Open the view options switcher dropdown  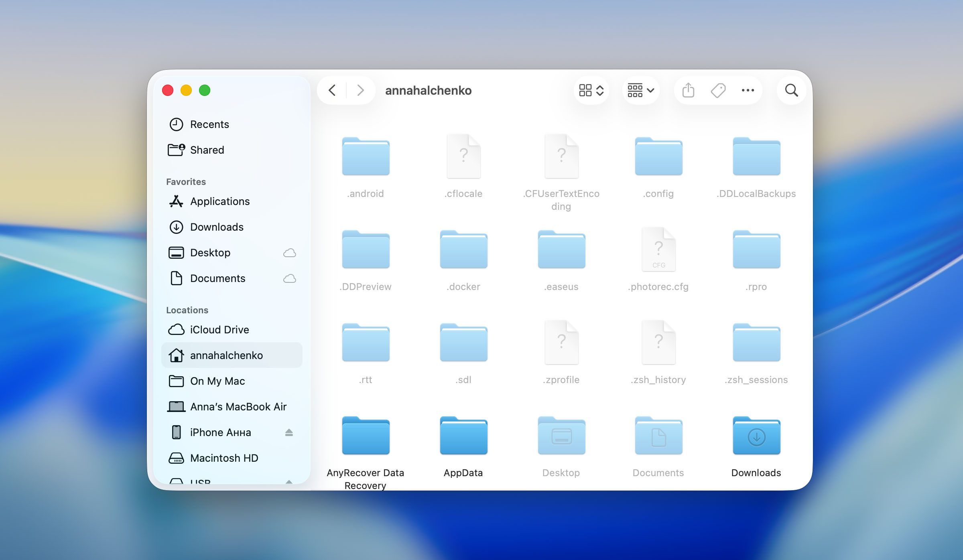click(591, 90)
